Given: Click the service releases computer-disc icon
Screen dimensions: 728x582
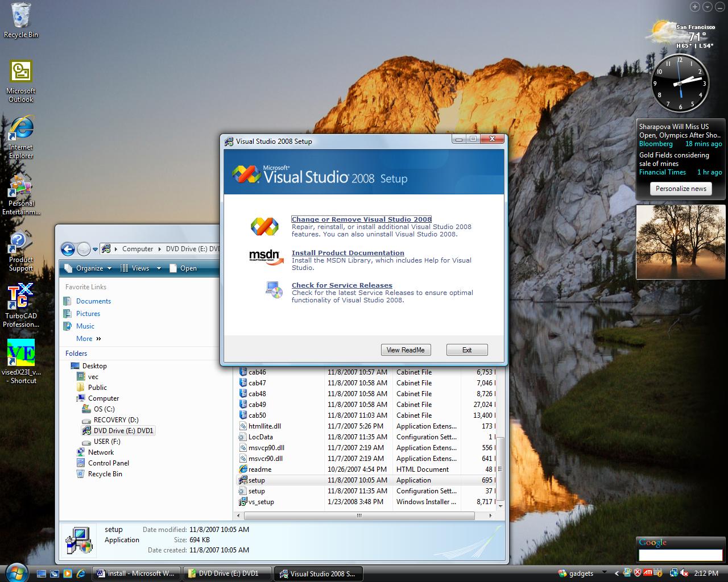Looking at the screenshot, I should coord(274,290).
